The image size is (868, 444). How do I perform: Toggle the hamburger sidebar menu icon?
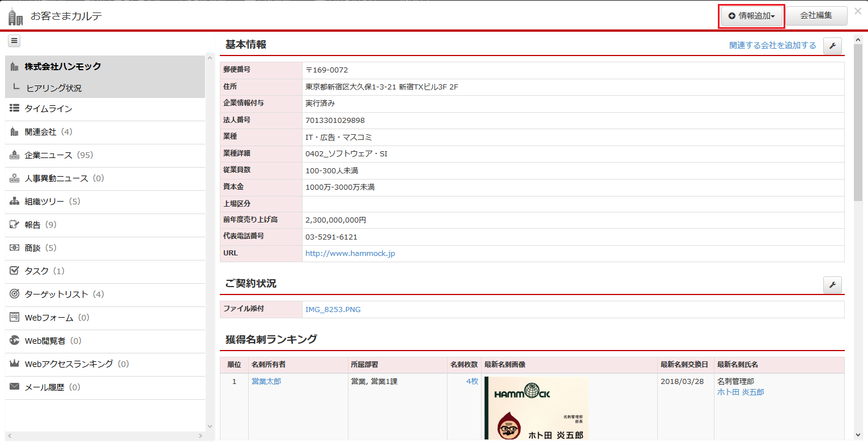pos(14,41)
